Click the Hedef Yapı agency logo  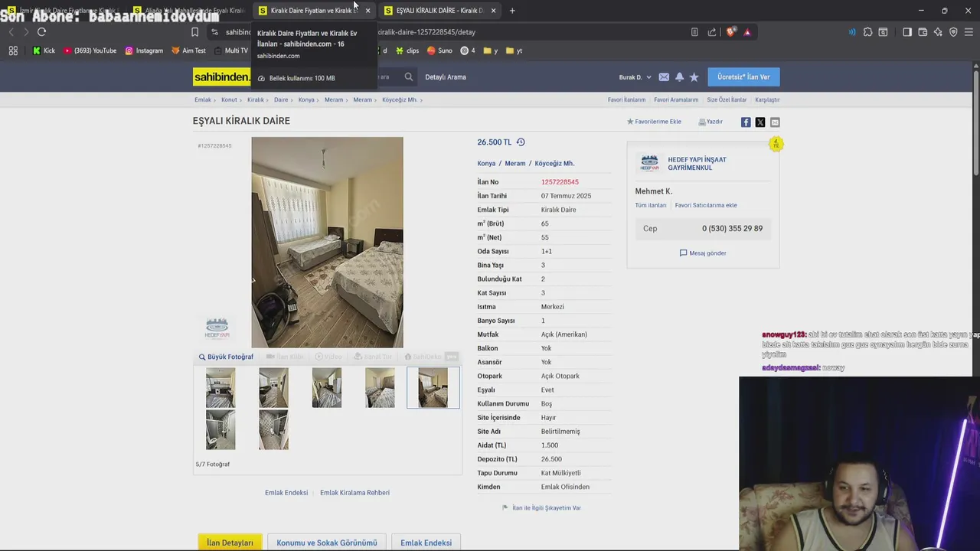[x=649, y=163]
